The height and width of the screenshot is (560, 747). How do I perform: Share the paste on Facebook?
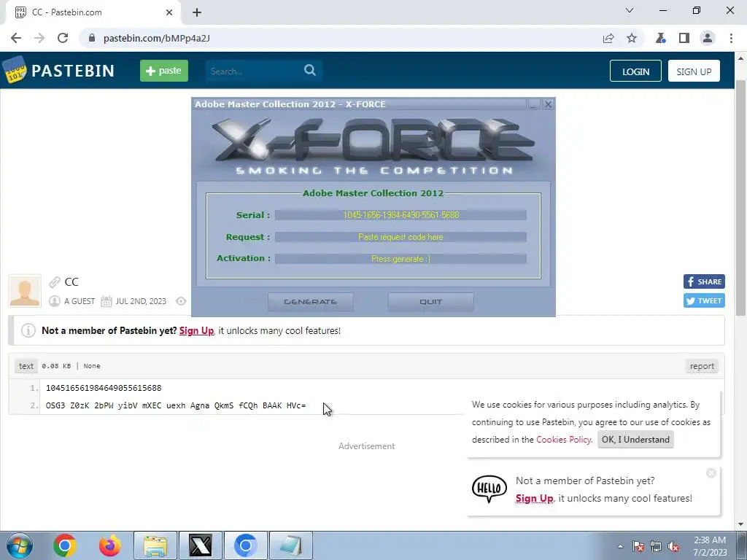coord(704,281)
